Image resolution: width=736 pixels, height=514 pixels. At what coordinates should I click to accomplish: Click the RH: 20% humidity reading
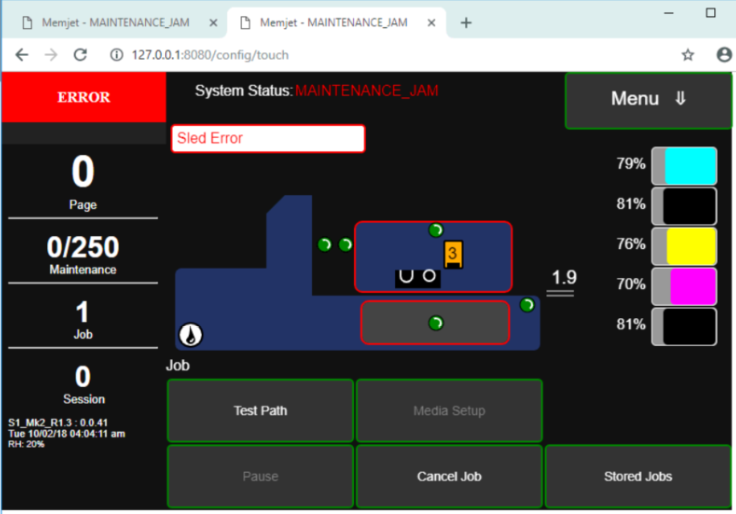(26, 444)
